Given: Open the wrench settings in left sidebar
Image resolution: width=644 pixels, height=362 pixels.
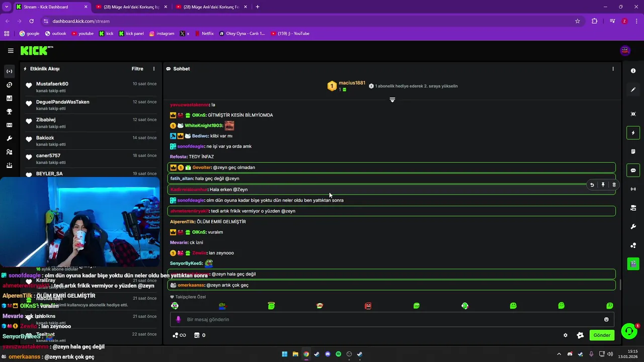Looking at the screenshot, I should point(9,138).
